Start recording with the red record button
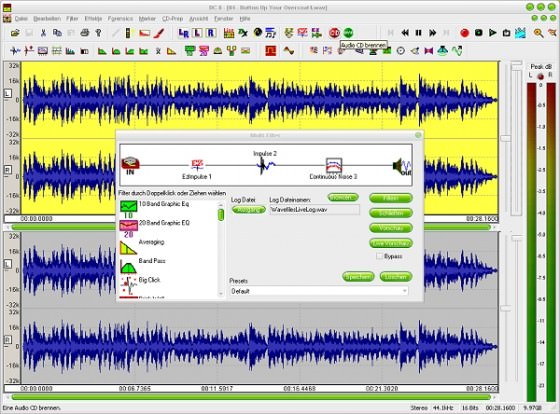 click(464, 33)
